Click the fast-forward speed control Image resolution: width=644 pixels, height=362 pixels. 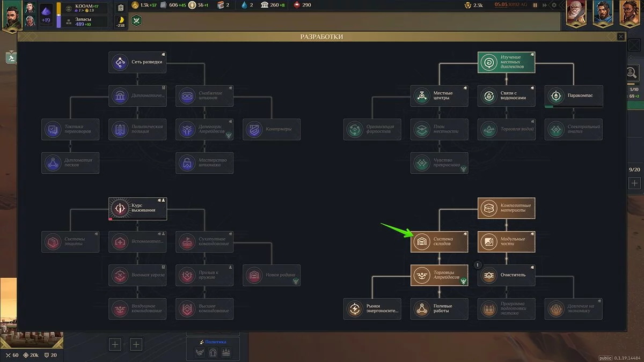545,5
